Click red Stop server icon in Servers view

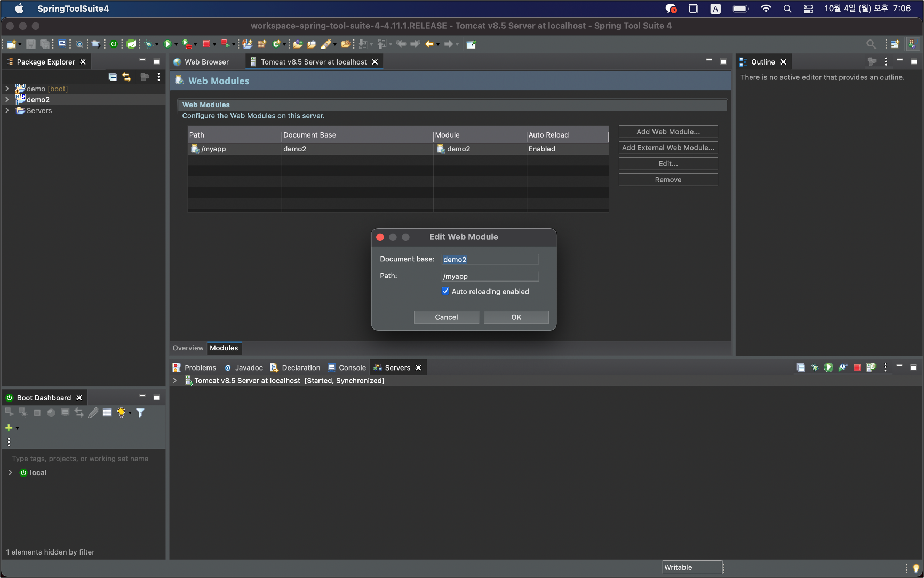(857, 367)
